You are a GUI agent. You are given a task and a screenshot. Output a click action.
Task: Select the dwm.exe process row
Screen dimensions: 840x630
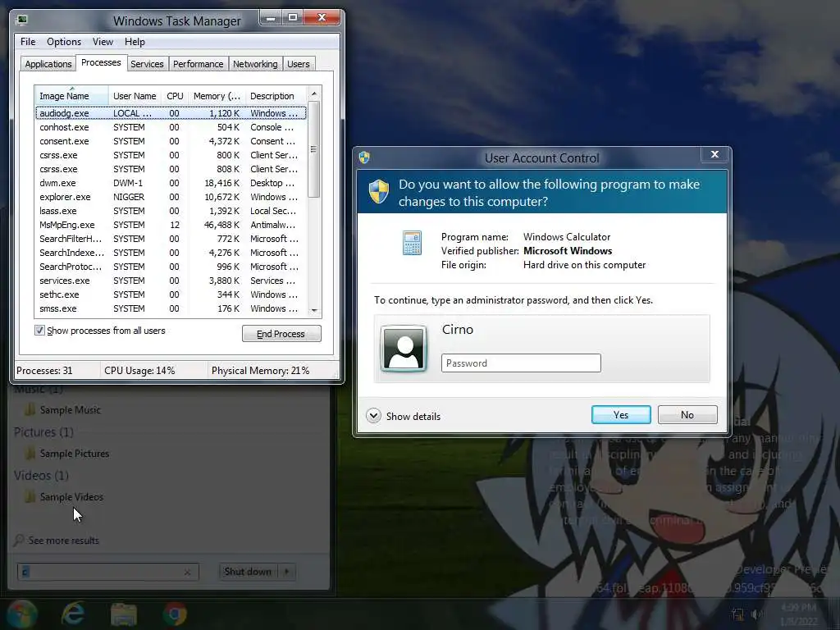coord(171,183)
